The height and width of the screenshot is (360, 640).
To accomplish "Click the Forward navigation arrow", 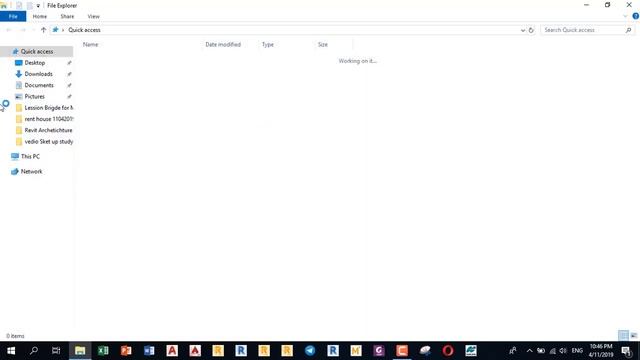I will [x=23, y=30].
